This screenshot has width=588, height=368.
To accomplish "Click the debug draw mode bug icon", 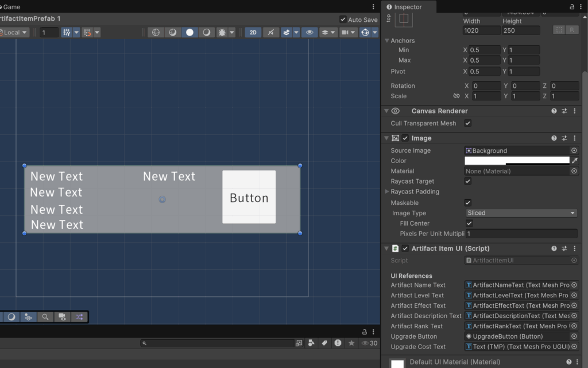I will click(x=222, y=32).
